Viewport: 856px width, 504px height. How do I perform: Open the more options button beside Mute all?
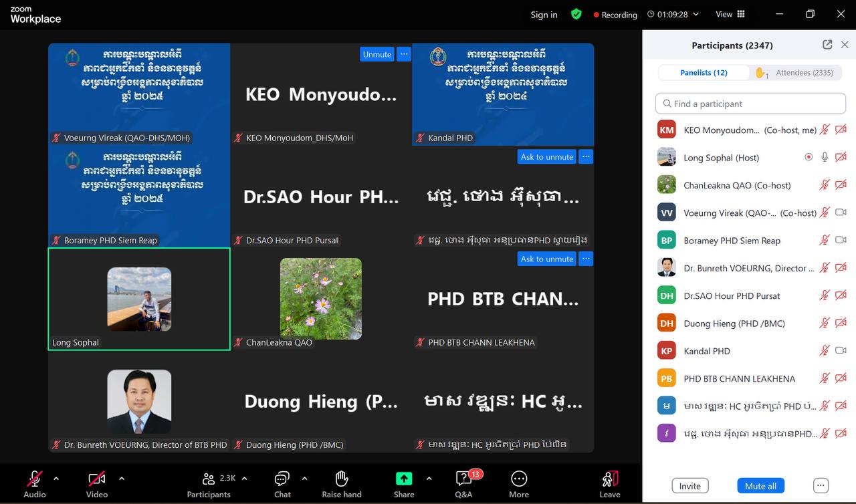821,486
